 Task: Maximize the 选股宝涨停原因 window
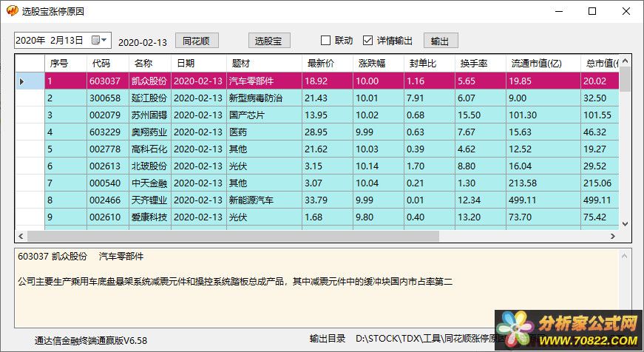(x=592, y=11)
